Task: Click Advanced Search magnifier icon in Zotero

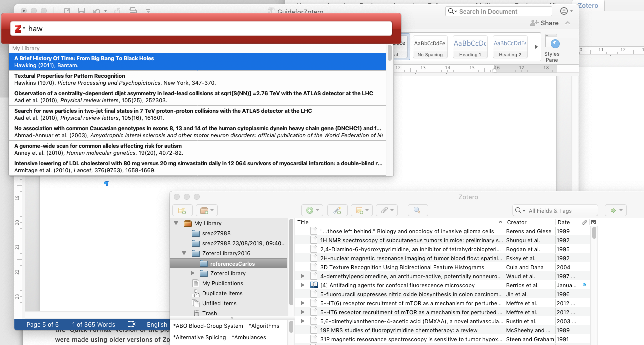Action: [x=418, y=211]
